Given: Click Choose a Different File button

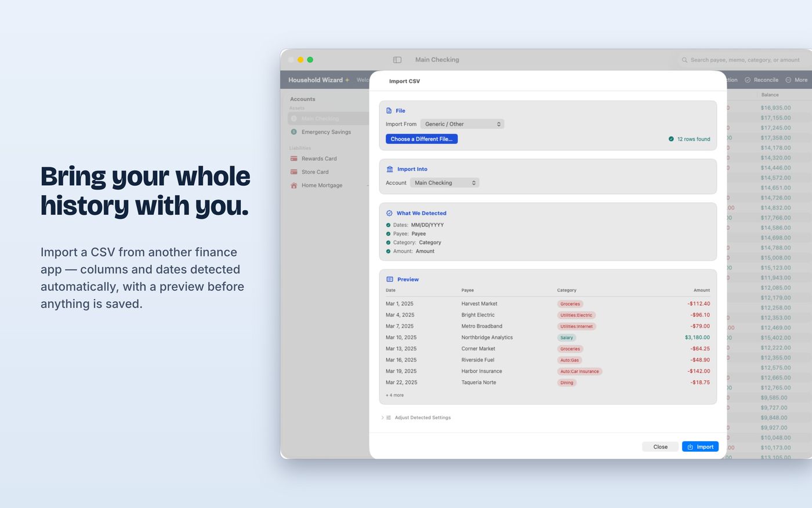Looking at the screenshot, I should click(422, 139).
